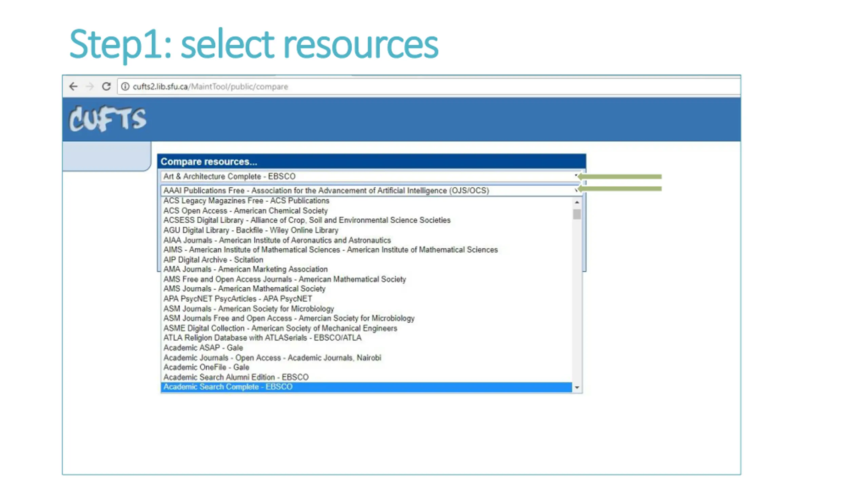The height and width of the screenshot is (488, 868).
Task: Click the dropdown list scrollbar thumb
Action: tap(577, 214)
